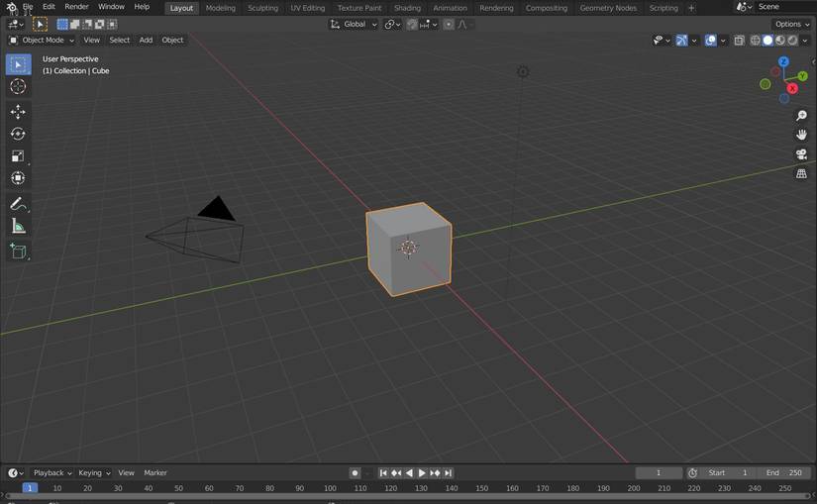Screen dimensions: 817x504
Task: Add a new workspace with plus
Action: pyautogui.click(x=691, y=8)
